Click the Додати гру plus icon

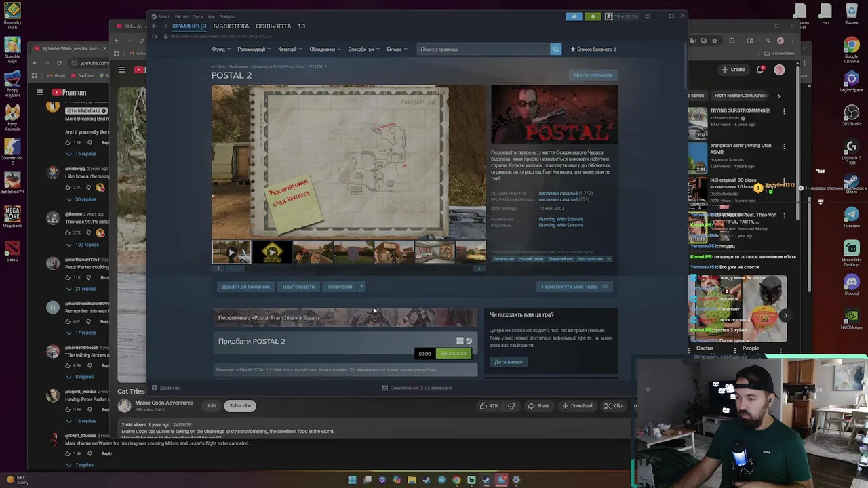(x=155, y=388)
